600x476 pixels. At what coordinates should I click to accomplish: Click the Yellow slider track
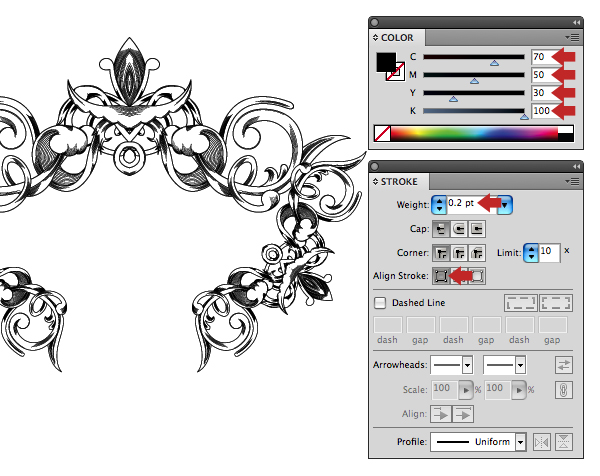(x=474, y=93)
